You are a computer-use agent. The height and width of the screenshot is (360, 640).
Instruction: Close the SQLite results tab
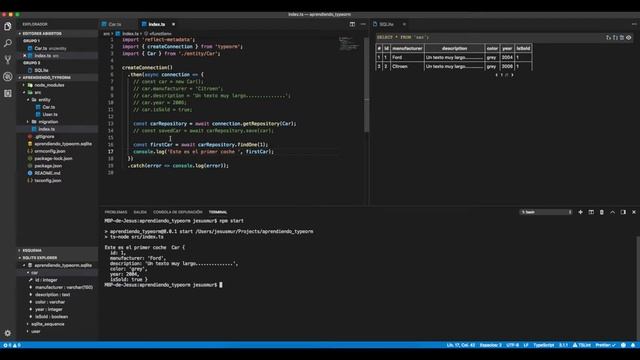point(404,24)
